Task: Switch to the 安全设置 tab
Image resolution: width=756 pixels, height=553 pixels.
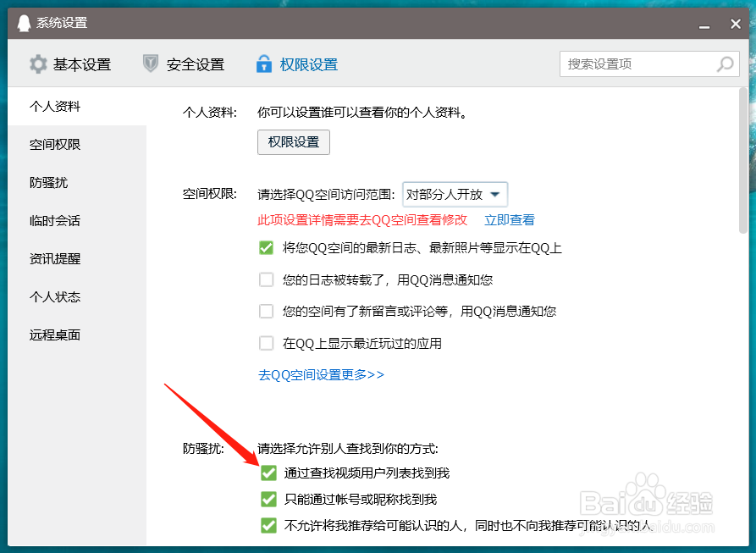Action: pyautogui.click(x=184, y=64)
